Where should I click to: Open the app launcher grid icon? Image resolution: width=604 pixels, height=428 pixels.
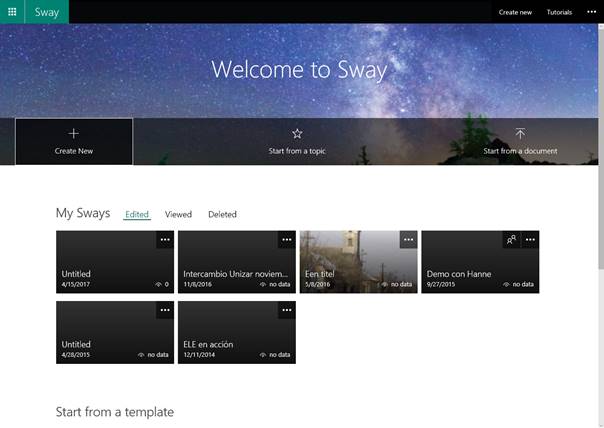12,12
